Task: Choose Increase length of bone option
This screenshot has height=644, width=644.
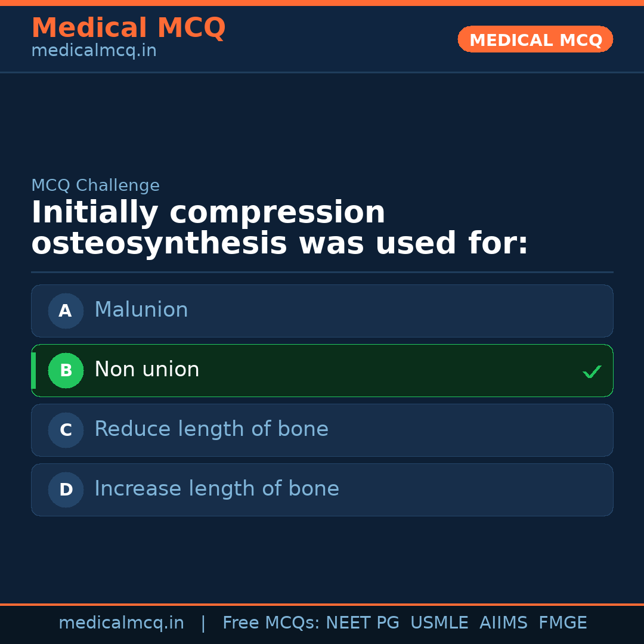Action: pos(322,490)
